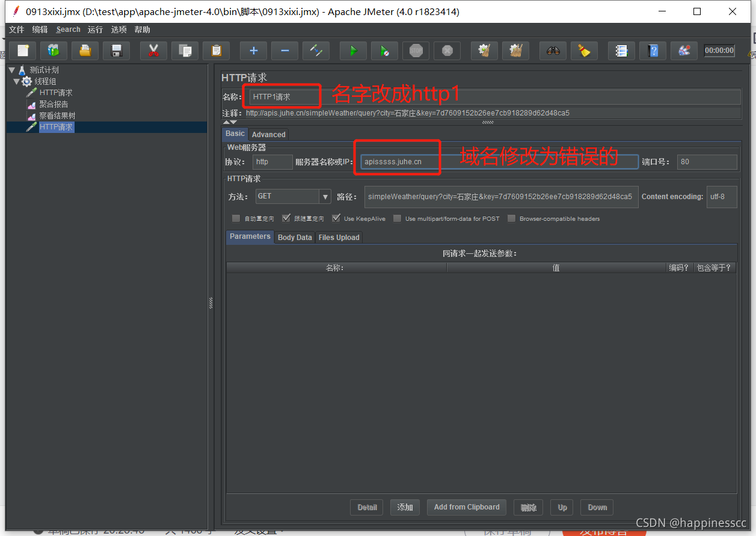The height and width of the screenshot is (536, 756).
Task: Select the Parameters tab
Action: coord(250,236)
